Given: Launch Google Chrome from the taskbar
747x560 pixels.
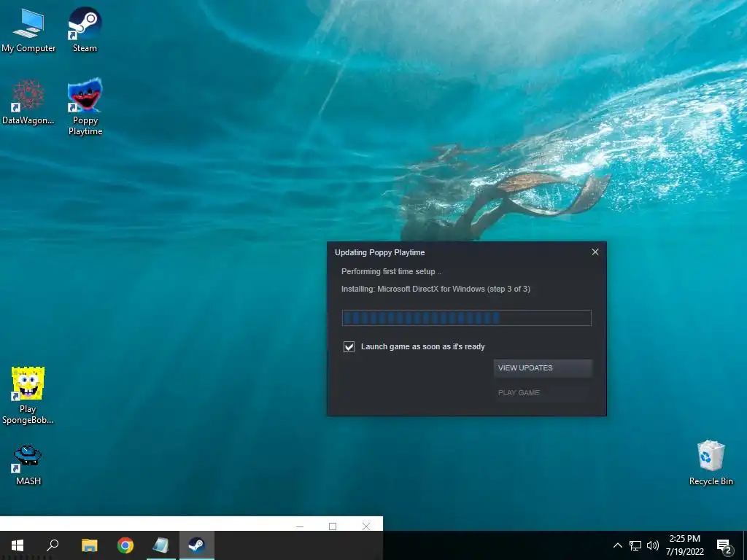Looking at the screenshot, I should (125, 545).
